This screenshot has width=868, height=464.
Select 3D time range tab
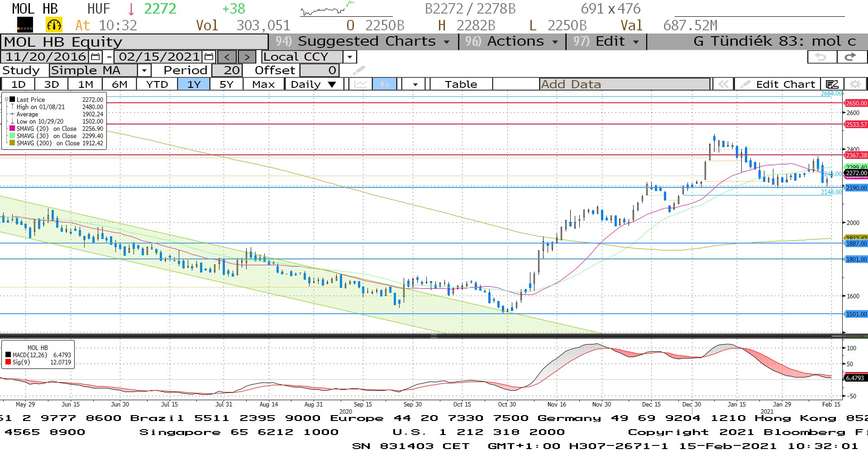click(52, 84)
